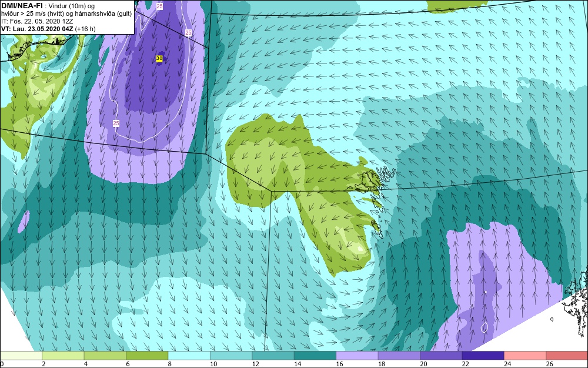588x368 pixels.
Task: Click the legend scale number "14"
Action: (298, 364)
